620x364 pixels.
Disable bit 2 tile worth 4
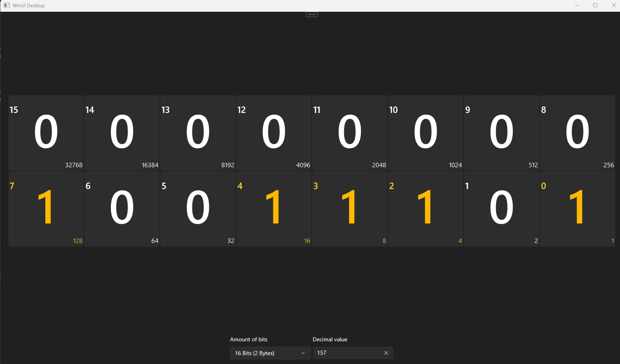point(426,209)
